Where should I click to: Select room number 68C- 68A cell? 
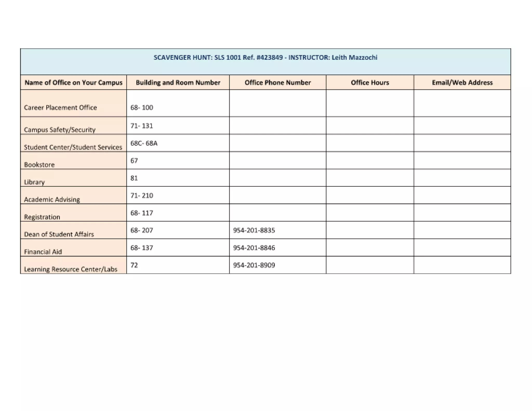coord(144,143)
